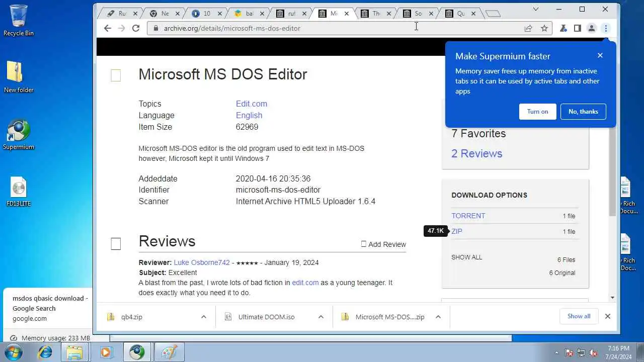
Task: Switch to Paint in the taskbar
Action: click(x=169, y=352)
